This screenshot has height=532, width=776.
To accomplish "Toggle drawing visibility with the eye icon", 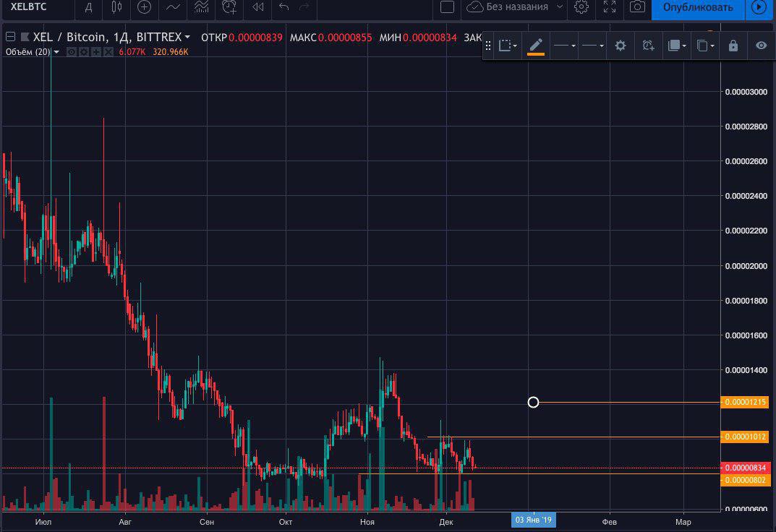I will (x=761, y=46).
